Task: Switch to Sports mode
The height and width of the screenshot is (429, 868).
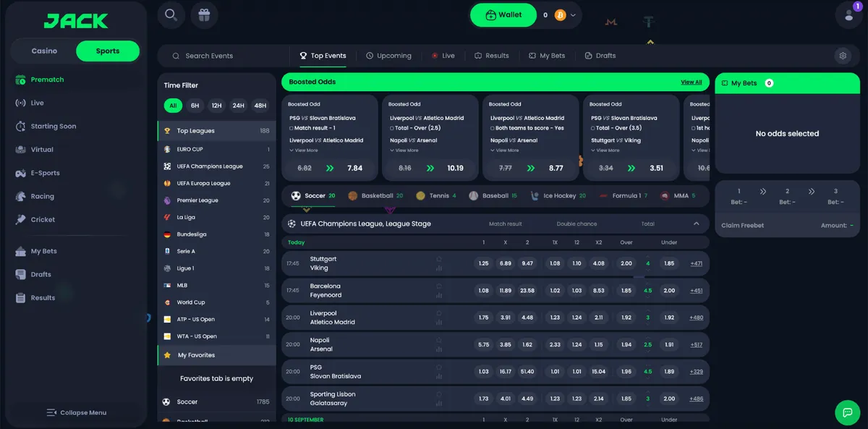Action: pyautogui.click(x=108, y=51)
